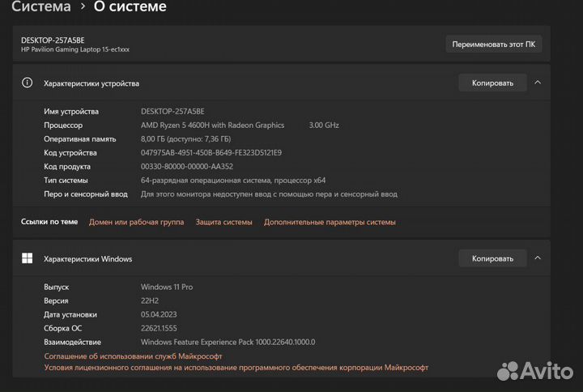Click the info icon beside Характеристики устройства

pos(28,83)
